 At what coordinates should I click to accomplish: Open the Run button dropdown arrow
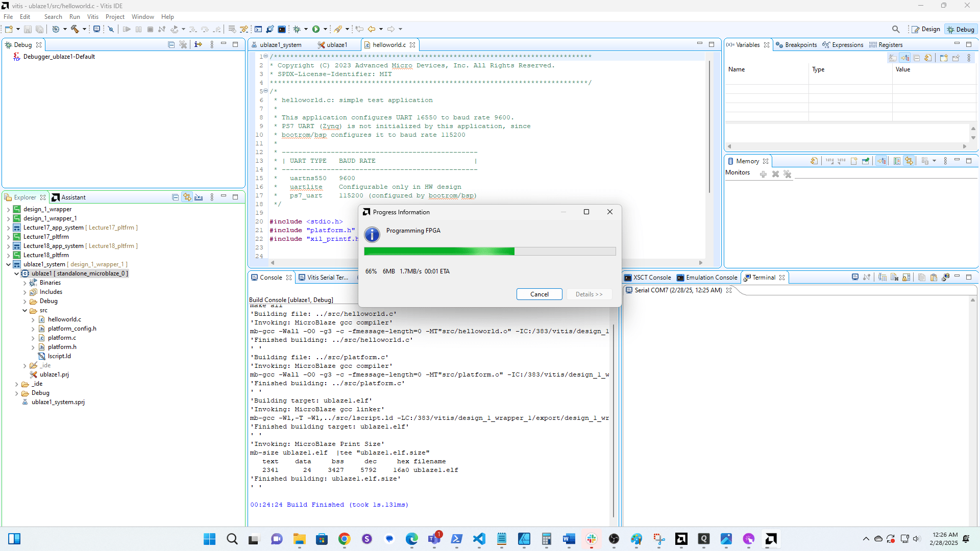pos(325,29)
